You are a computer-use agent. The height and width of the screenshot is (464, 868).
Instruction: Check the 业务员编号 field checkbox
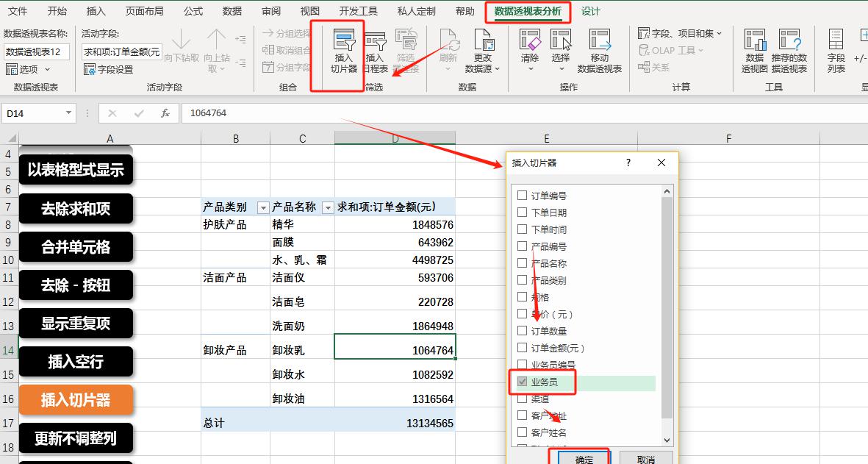(522, 364)
